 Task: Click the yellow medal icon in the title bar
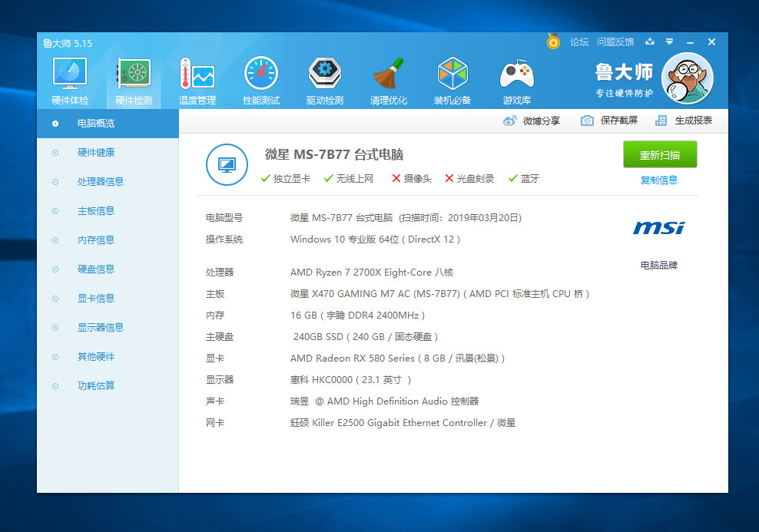tap(553, 41)
